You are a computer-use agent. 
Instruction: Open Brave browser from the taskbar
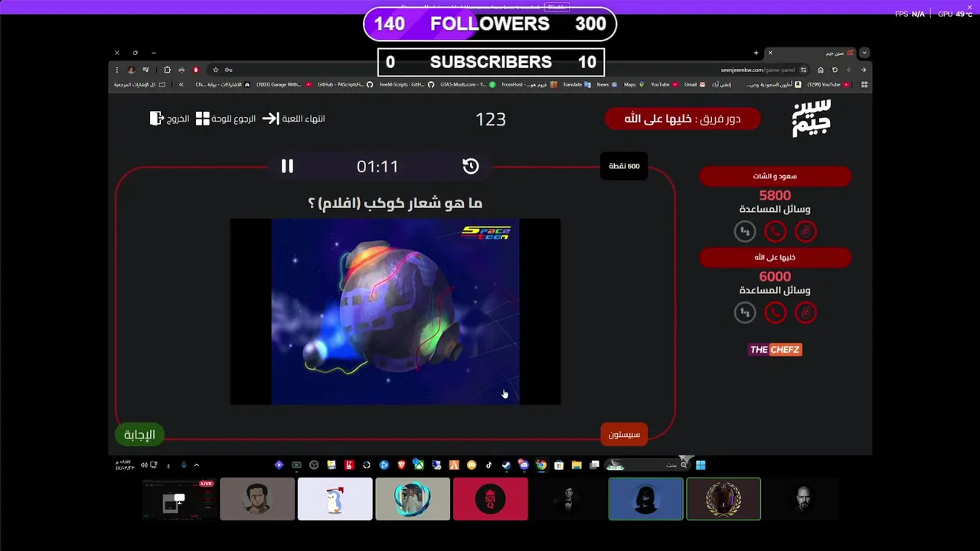click(401, 465)
